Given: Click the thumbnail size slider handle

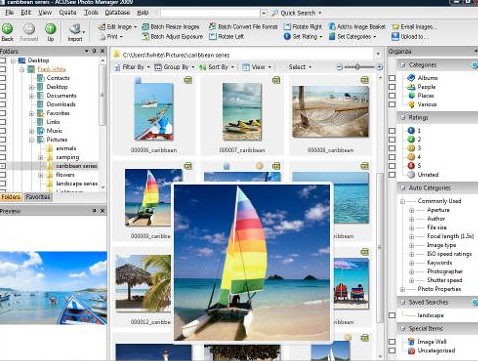Looking at the screenshot, I should click(x=357, y=67).
